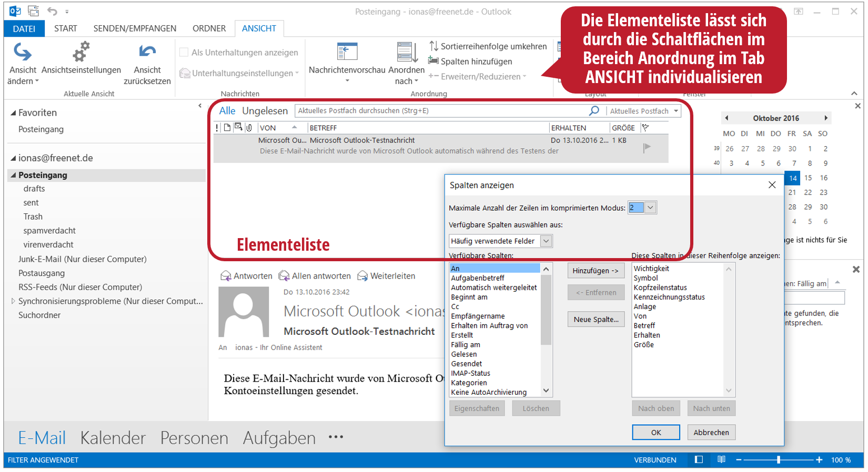The image size is (868, 472).
Task: Click Weiterleiten in reading pane
Action: tap(386, 275)
